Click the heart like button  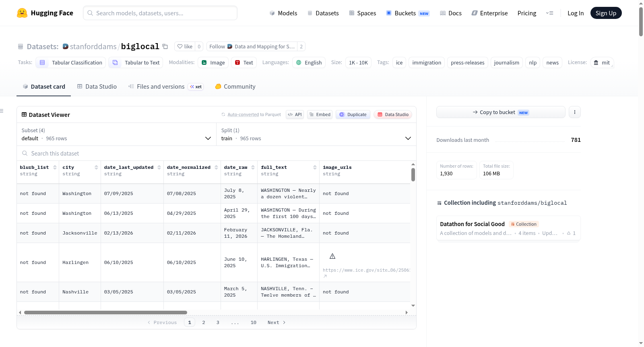pyautogui.click(x=185, y=46)
